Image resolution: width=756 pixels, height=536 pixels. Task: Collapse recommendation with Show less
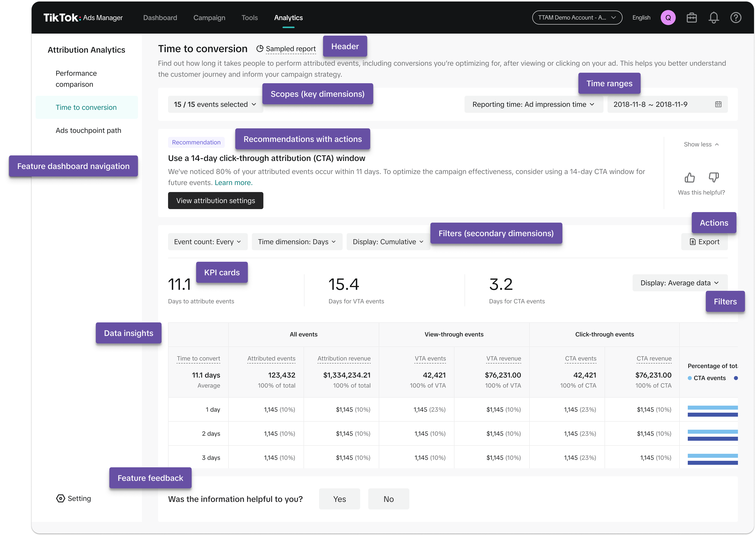pyautogui.click(x=701, y=145)
